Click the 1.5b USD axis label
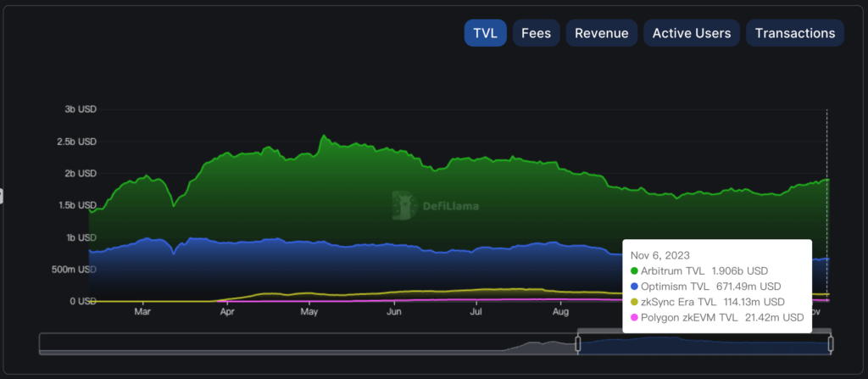Viewport: 868px width, 379px height. tap(76, 205)
